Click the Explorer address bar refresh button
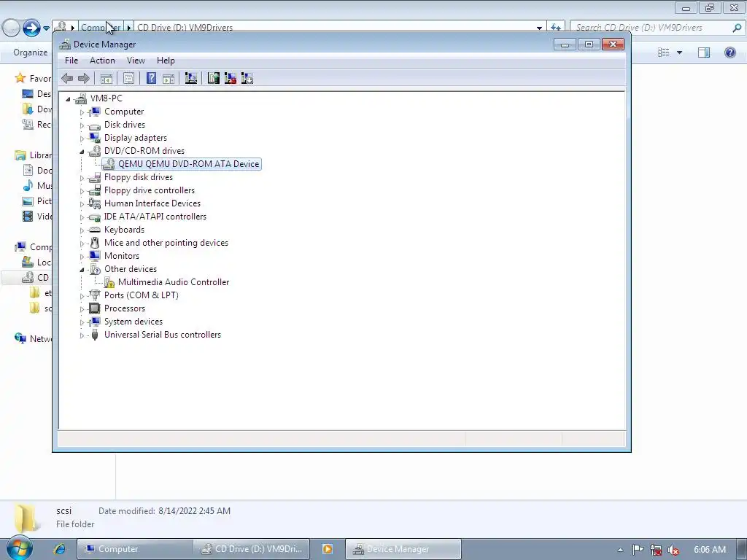The width and height of the screenshot is (747, 560). [555, 28]
